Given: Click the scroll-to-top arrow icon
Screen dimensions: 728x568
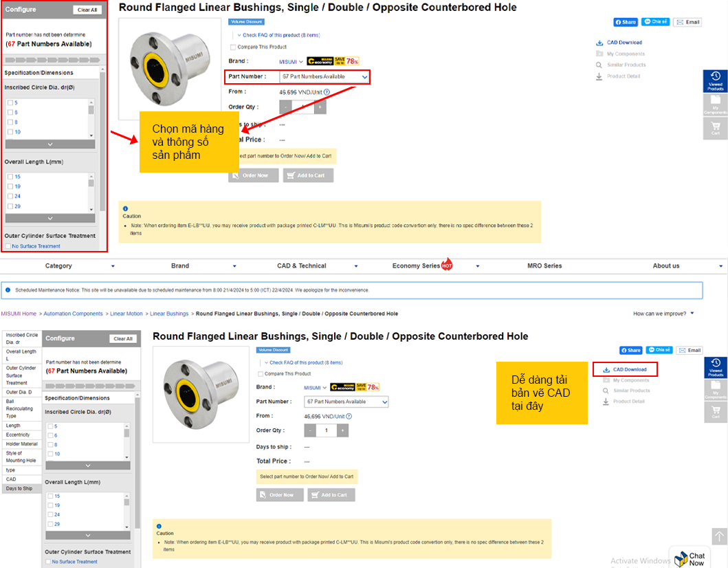Looking at the screenshot, I should (x=718, y=536).
